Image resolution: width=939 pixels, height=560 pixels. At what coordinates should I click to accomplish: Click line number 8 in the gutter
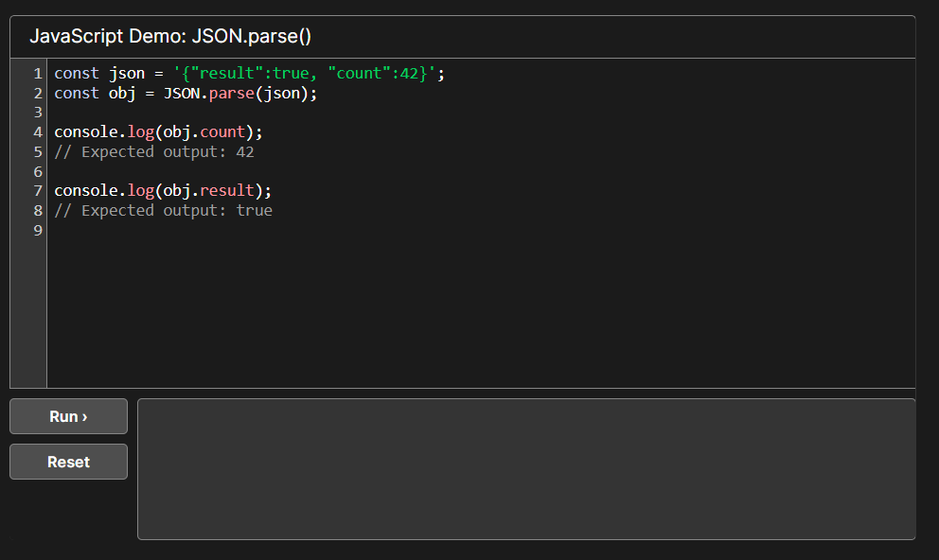38,211
